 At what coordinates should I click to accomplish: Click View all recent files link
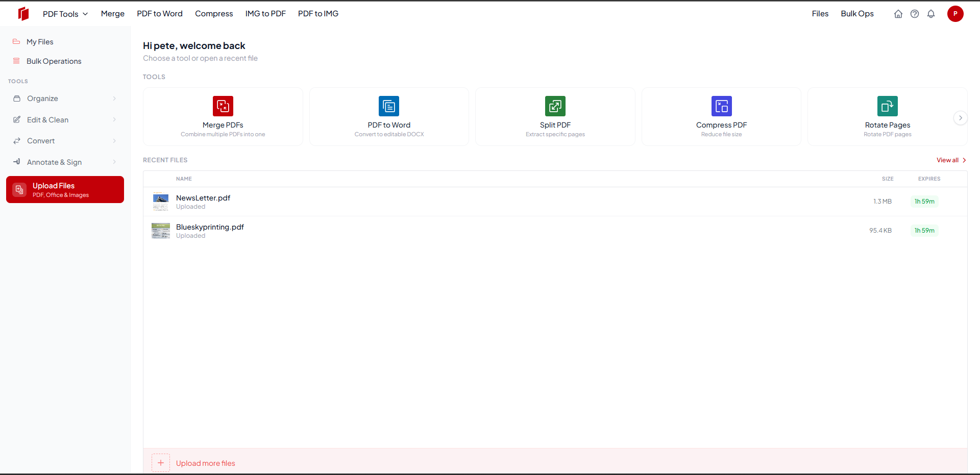[951, 160]
